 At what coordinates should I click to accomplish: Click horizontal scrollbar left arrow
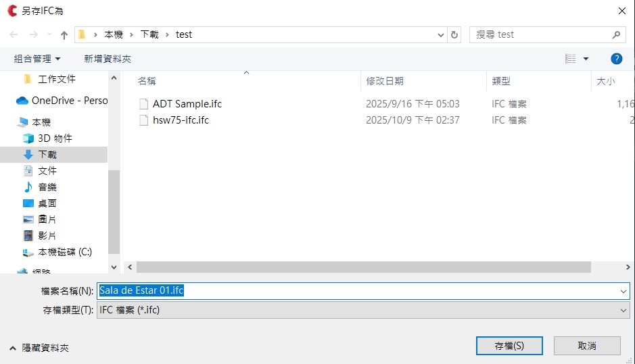click(130, 267)
